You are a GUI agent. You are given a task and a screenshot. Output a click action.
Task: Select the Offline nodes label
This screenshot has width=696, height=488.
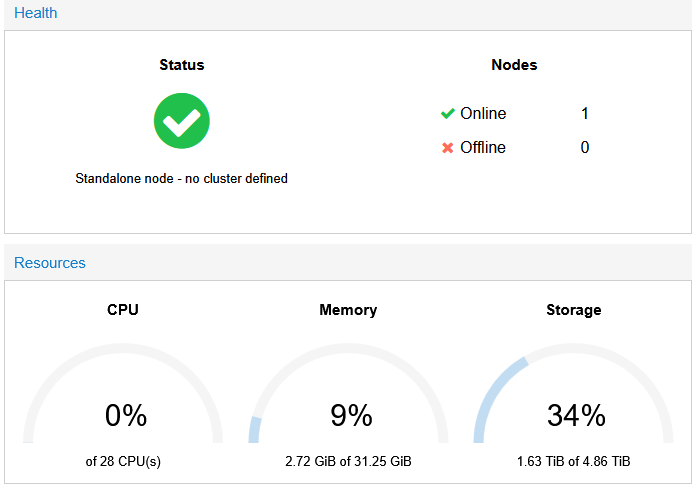click(x=483, y=148)
